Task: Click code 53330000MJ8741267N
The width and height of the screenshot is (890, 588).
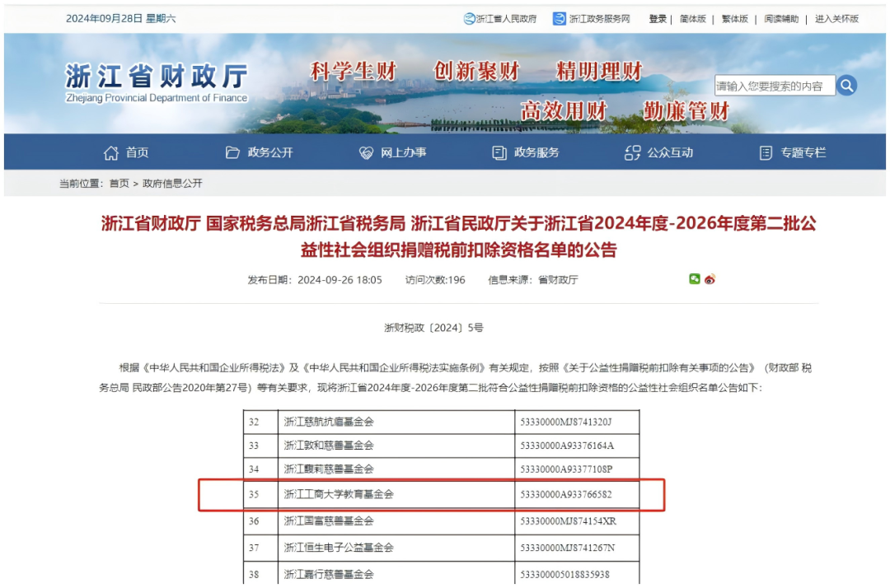Action: (568, 548)
